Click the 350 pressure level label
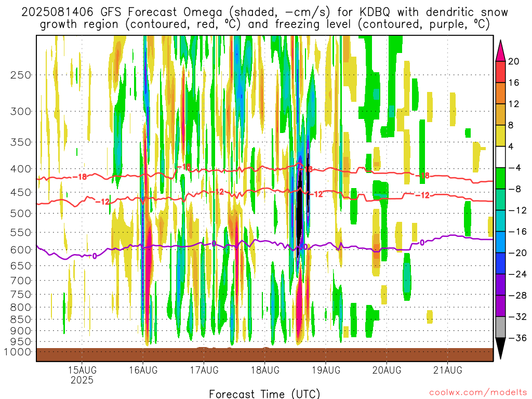 click(21, 142)
